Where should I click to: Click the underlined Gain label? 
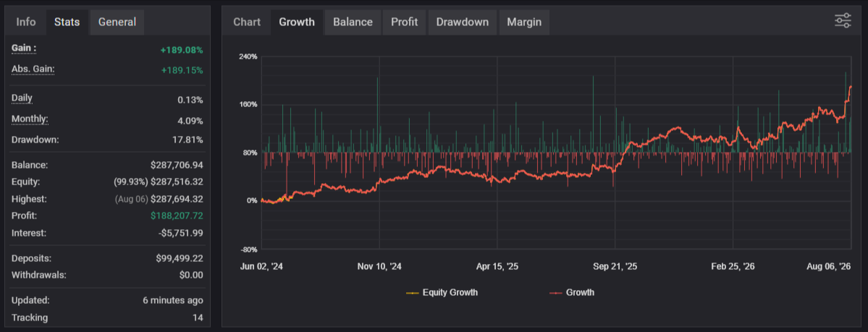24,48
